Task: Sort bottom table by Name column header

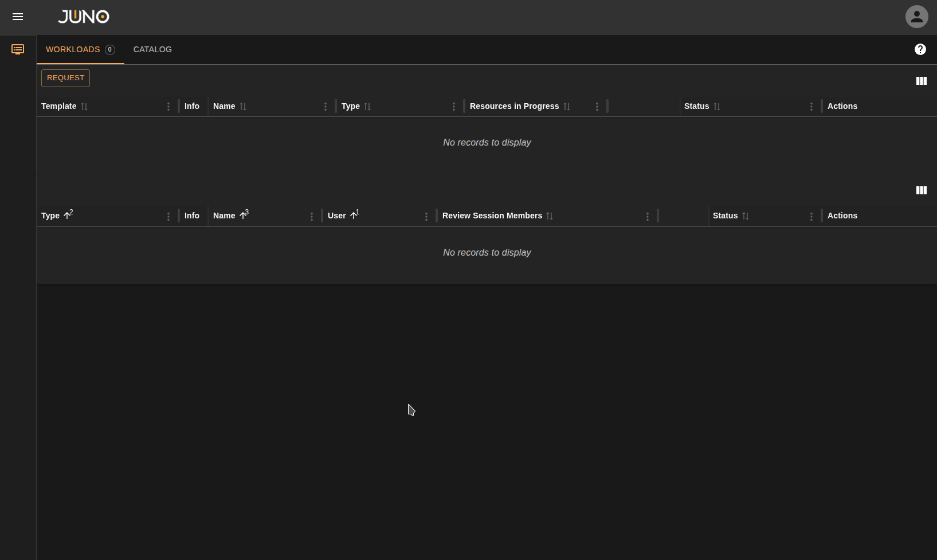Action: tap(224, 216)
